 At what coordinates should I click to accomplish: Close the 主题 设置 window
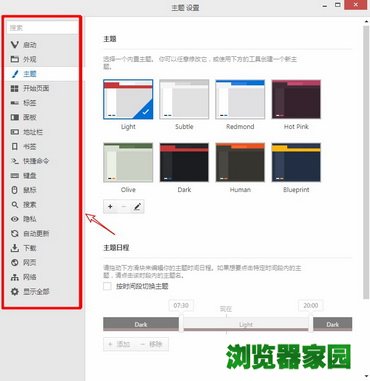[356, 5]
